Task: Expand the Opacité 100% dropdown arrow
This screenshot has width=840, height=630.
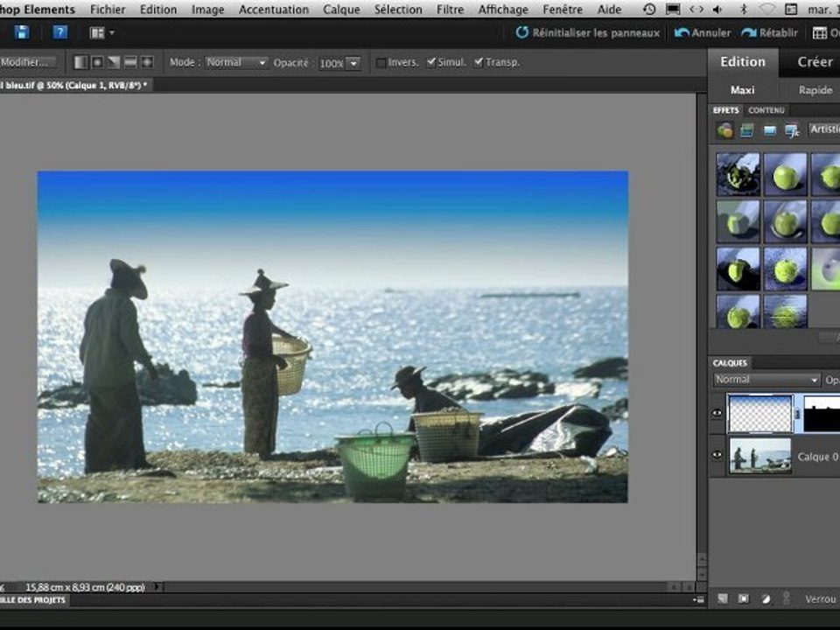Action: pos(353,63)
